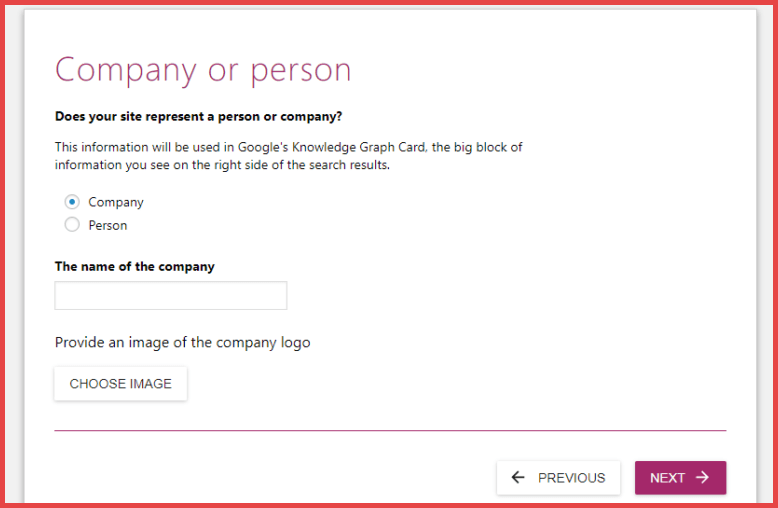Click 'The name of the company' label
Screen dimensions: 778x508
click(x=134, y=267)
